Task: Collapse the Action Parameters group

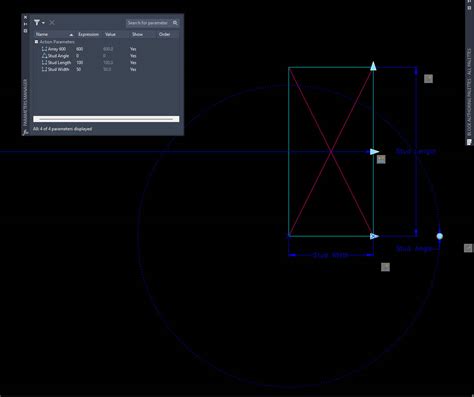Action: click(36, 42)
